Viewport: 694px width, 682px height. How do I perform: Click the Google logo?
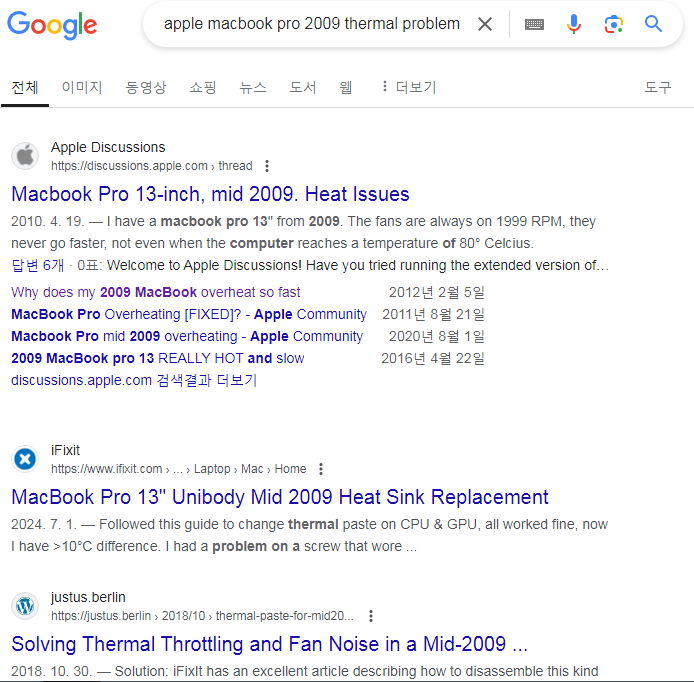click(x=52, y=25)
